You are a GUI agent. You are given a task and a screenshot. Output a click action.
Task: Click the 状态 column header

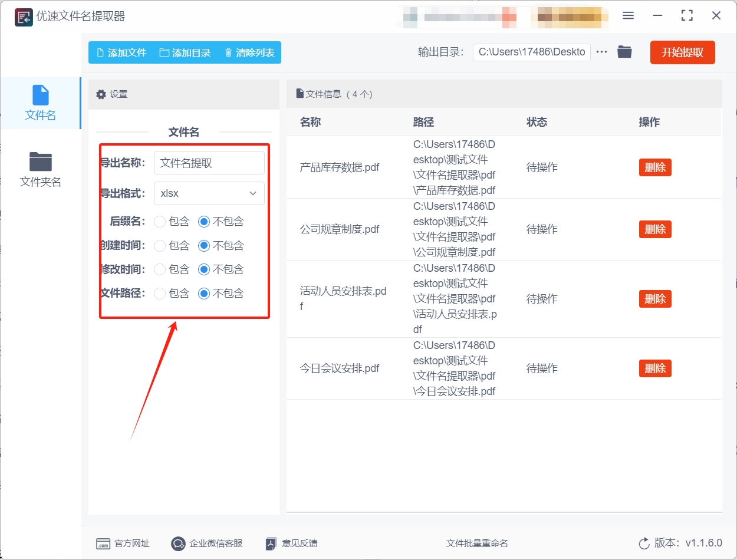(x=537, y=122)
